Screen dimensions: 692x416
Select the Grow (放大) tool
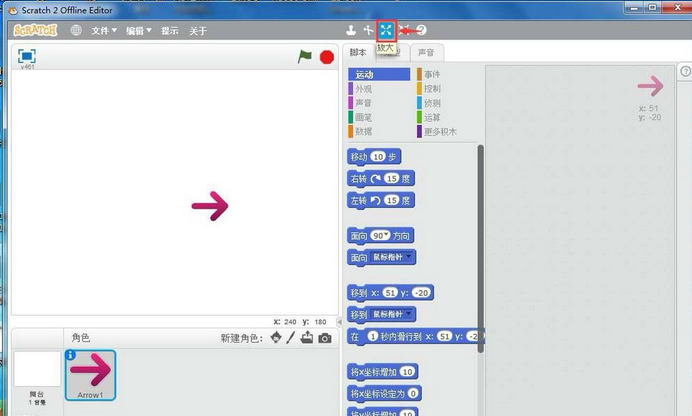tap(386, 30)
